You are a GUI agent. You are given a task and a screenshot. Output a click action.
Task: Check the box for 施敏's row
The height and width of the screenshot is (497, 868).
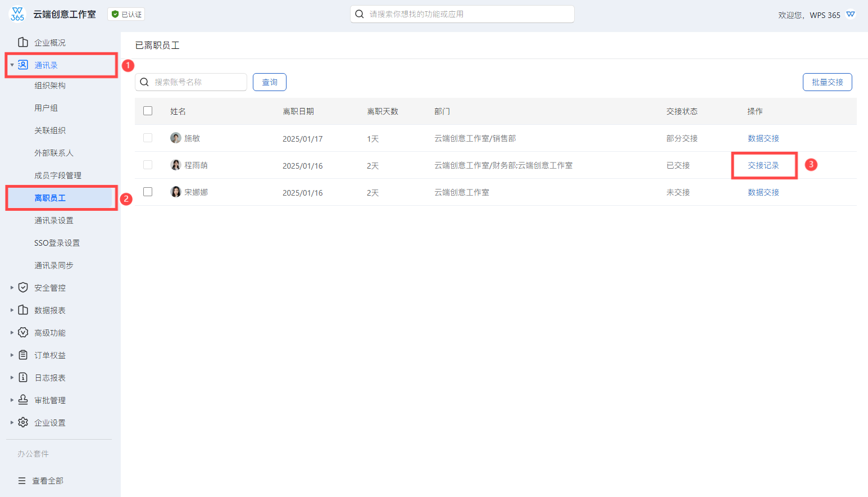(x=148, y=138)
